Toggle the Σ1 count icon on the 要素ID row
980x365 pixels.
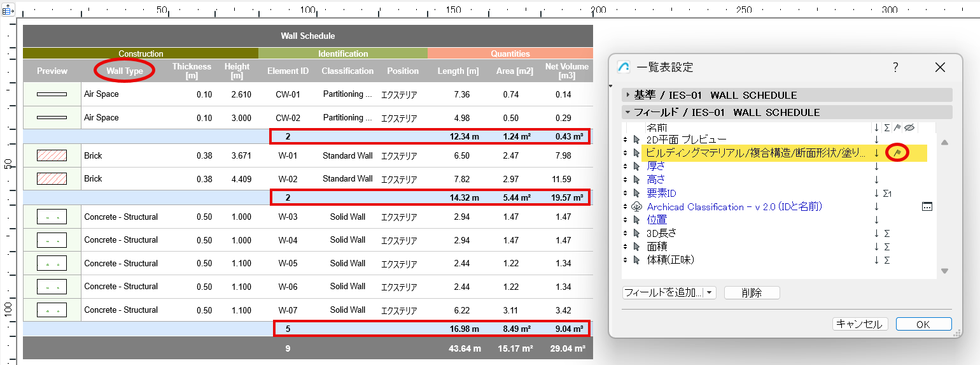point(888,193)
